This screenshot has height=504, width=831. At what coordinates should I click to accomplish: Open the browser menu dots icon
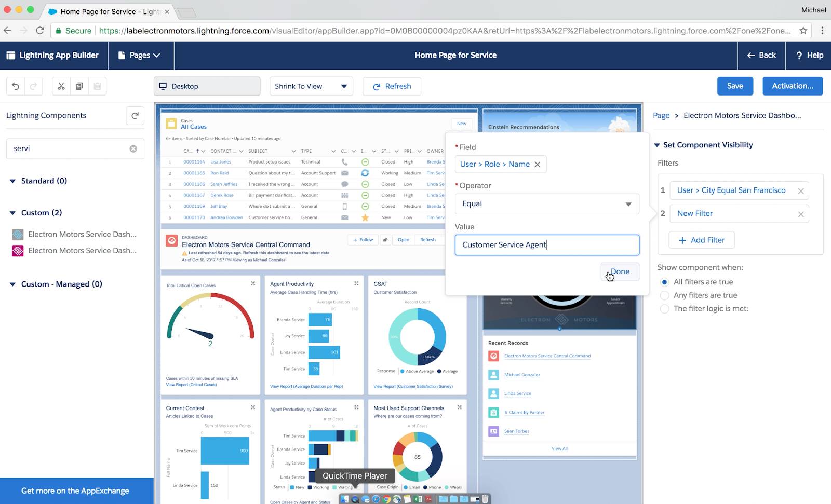click(x=822, y=31)
